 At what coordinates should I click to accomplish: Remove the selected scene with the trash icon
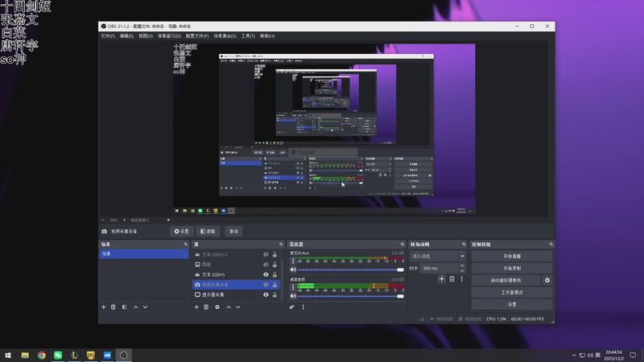pyautogui.click(x=114, y=307)
